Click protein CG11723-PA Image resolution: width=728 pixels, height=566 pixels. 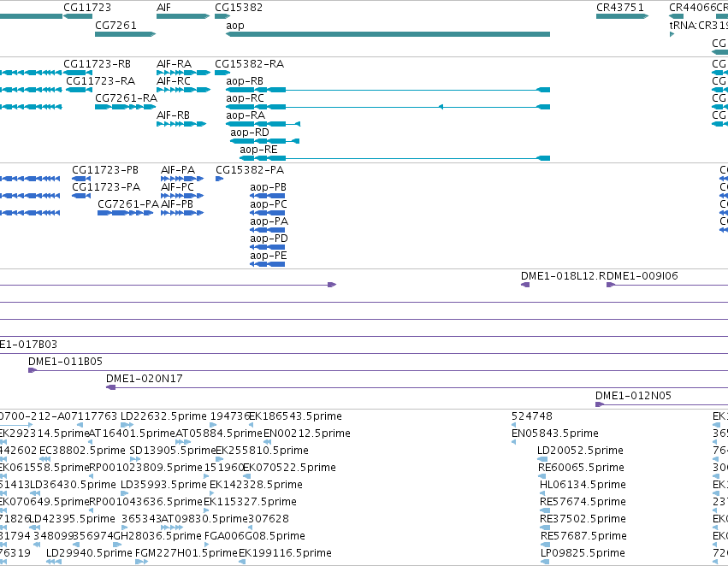click(x=81, y=196)
